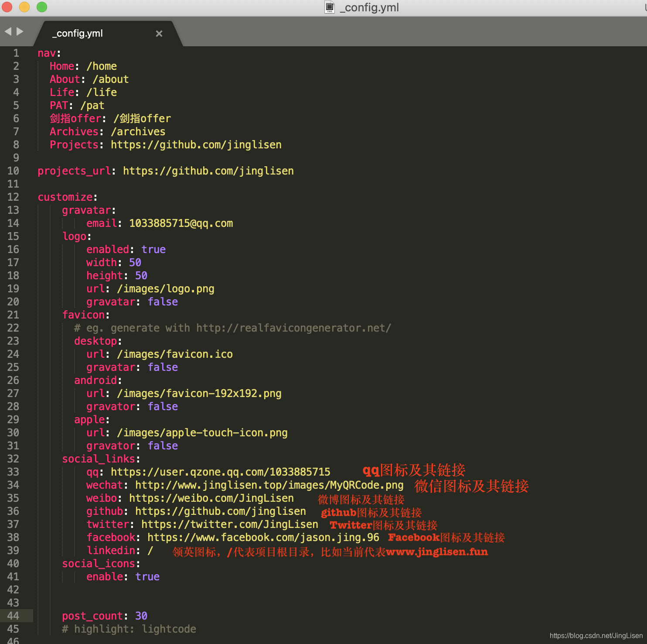Screen dimensions: 647x644
Task: Click the document icon in title bar
Action: pyautogui.click(x=330, y=7)
